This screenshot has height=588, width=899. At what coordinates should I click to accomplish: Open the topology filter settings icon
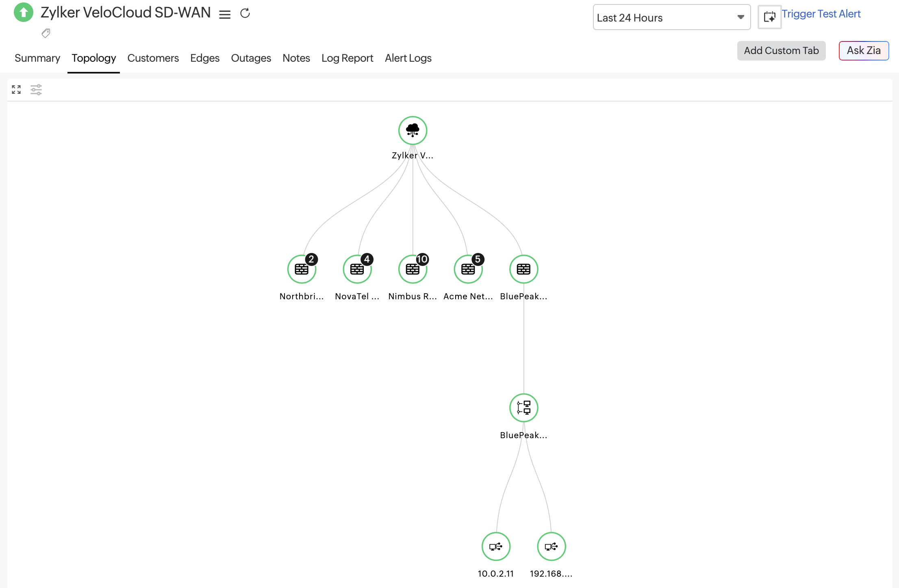(36, 89)
